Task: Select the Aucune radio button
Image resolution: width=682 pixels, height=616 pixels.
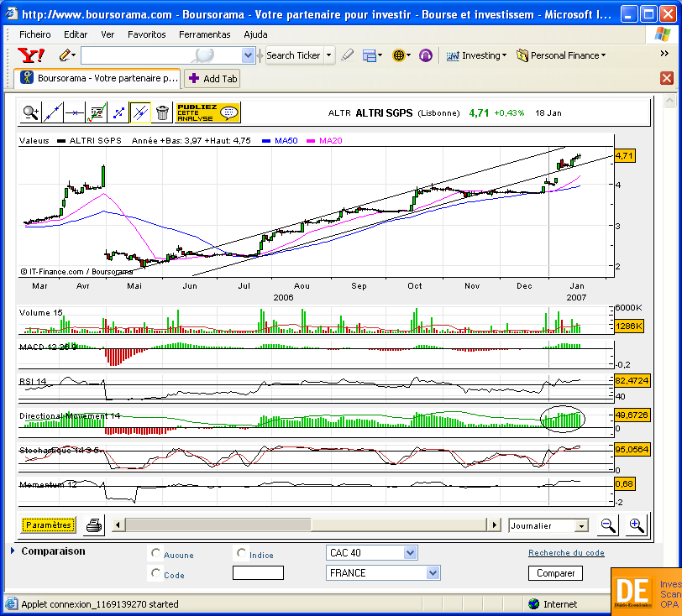Action: (x=155, y=553)
